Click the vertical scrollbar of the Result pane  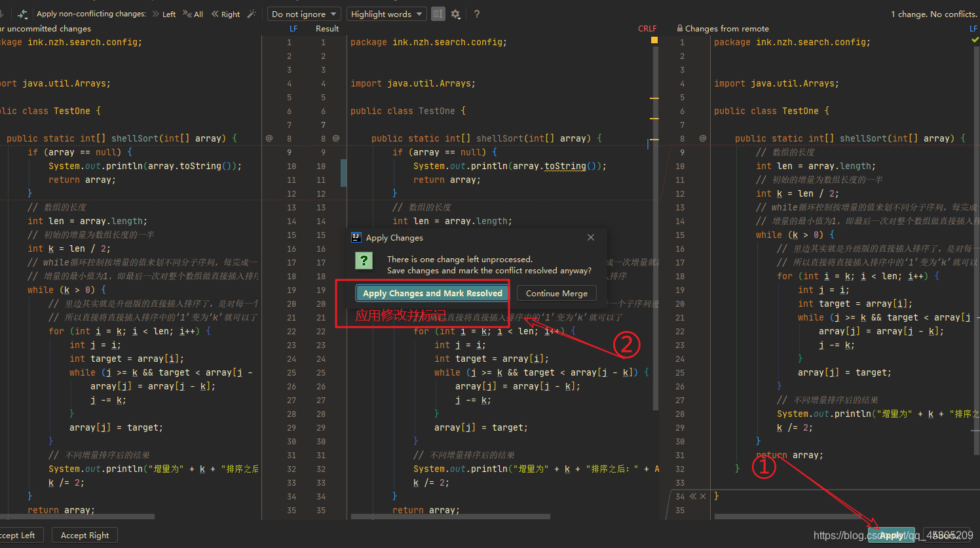(x=655, y=229)
